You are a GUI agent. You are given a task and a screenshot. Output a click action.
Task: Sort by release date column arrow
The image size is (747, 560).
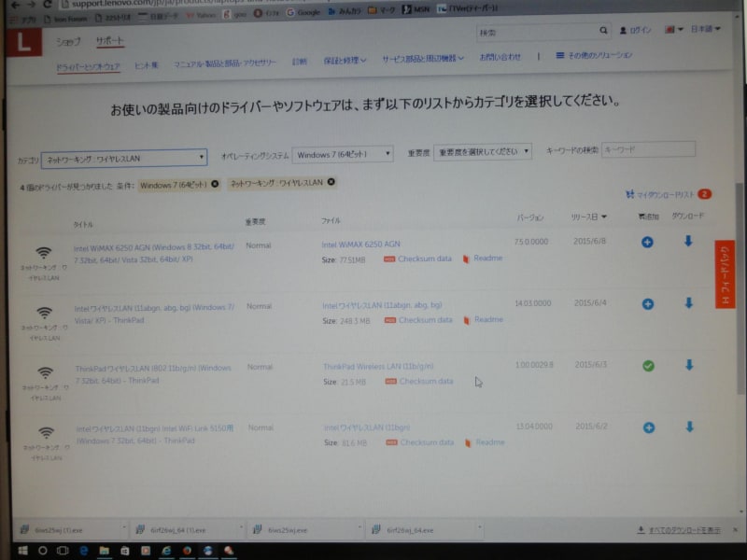[x=603, y=217]
